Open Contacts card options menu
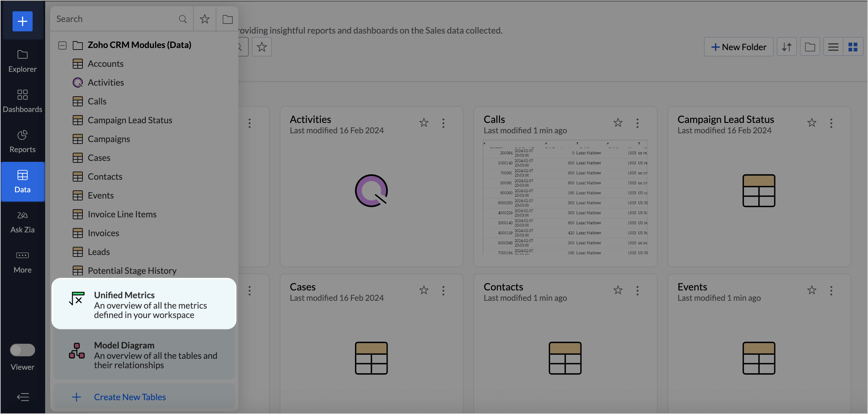868x414 pixels. 638,291
